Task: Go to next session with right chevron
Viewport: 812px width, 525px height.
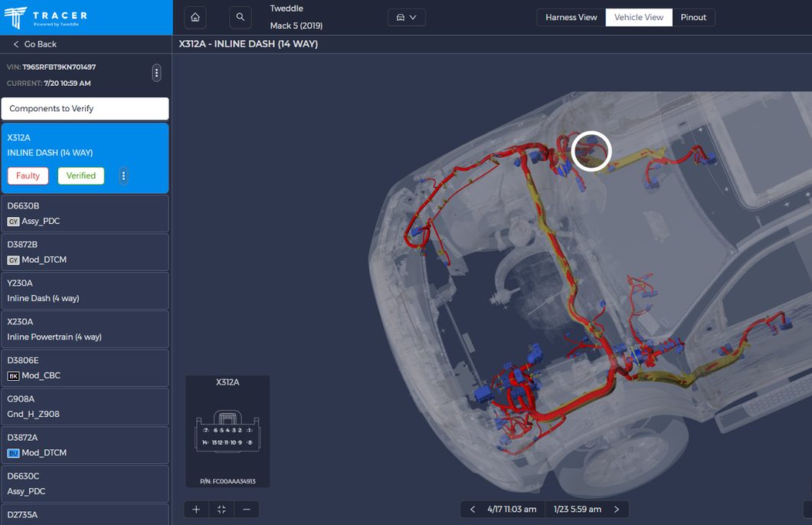Action: [616, 510]
